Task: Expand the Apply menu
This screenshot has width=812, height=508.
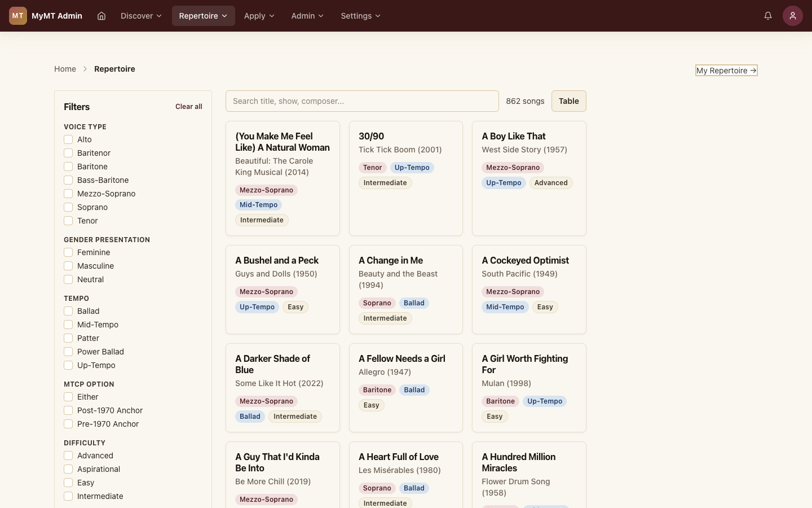Action: pos(259,16)
